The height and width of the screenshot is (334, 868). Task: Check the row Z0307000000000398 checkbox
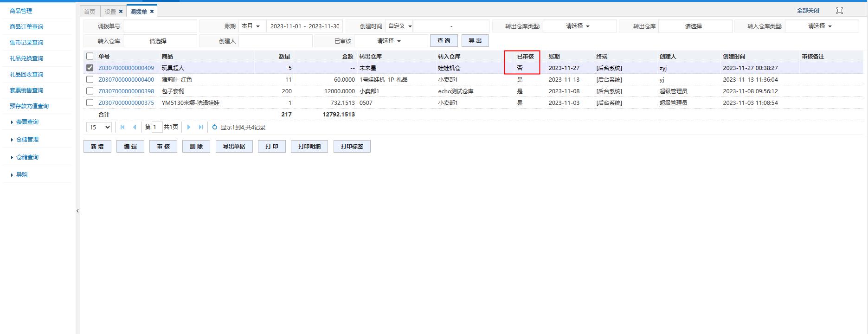click(x=90, y=91)
